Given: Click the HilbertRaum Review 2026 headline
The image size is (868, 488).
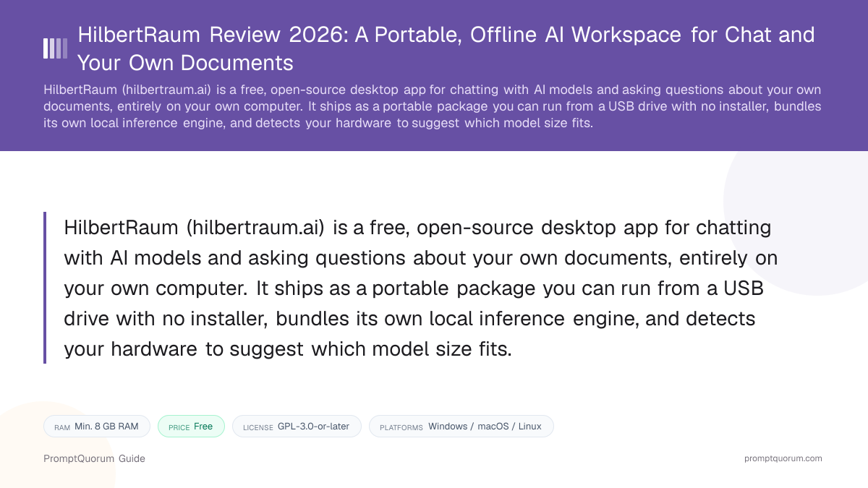Looking at the screenshot, I should pyautogui.click(x=446, y=48).
